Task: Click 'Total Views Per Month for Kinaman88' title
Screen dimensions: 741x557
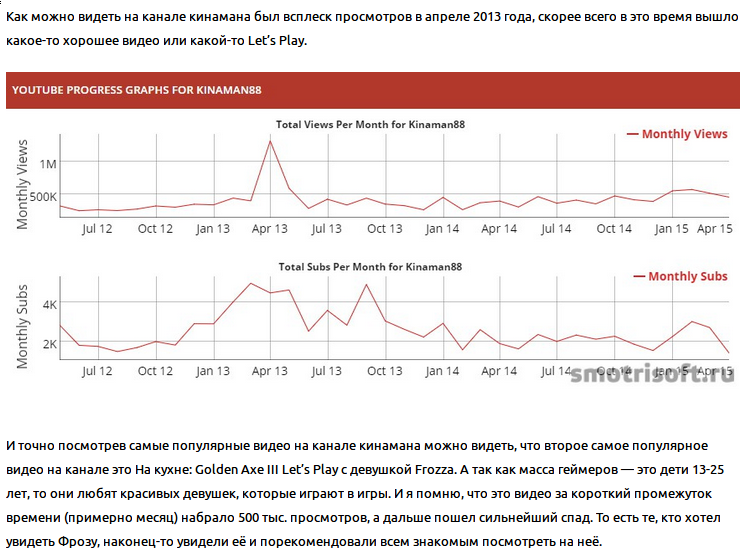Action: pos(370,124)
